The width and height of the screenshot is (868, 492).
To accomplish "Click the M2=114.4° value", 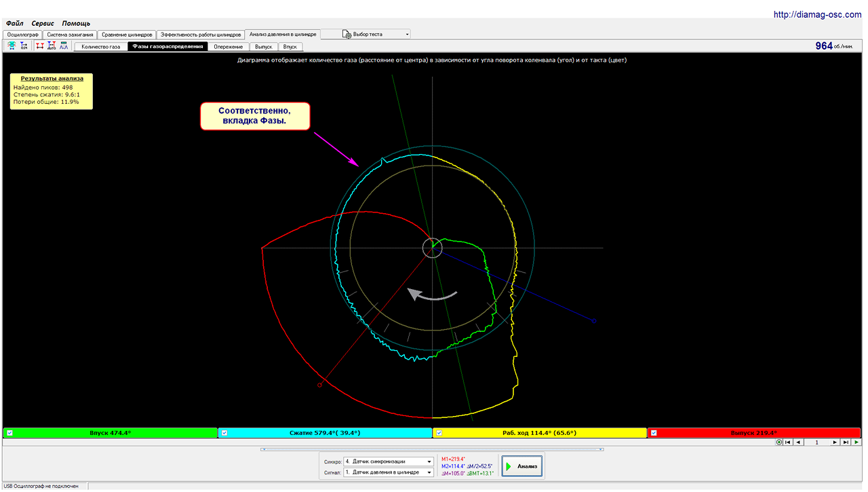I will 454,466.
